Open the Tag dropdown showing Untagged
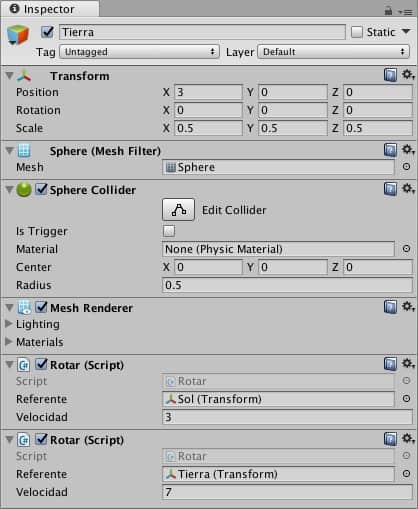 (139, 52)
